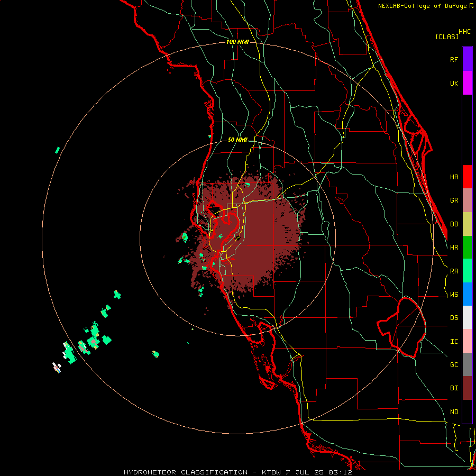Click the red HA legend color swatch
The image size is (476, 476).
point(467,177)
